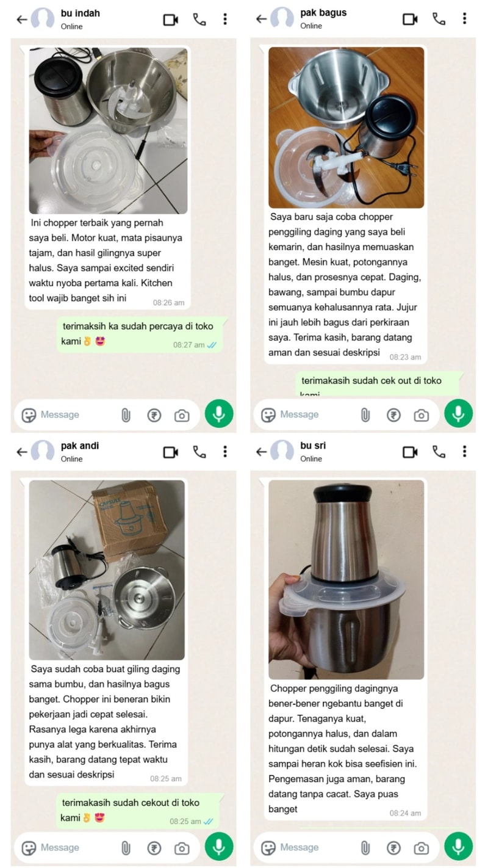This screenshot has height=868, width=488.
Task: Tap microphone button in bu sri chat
Action: pos(458,847)
